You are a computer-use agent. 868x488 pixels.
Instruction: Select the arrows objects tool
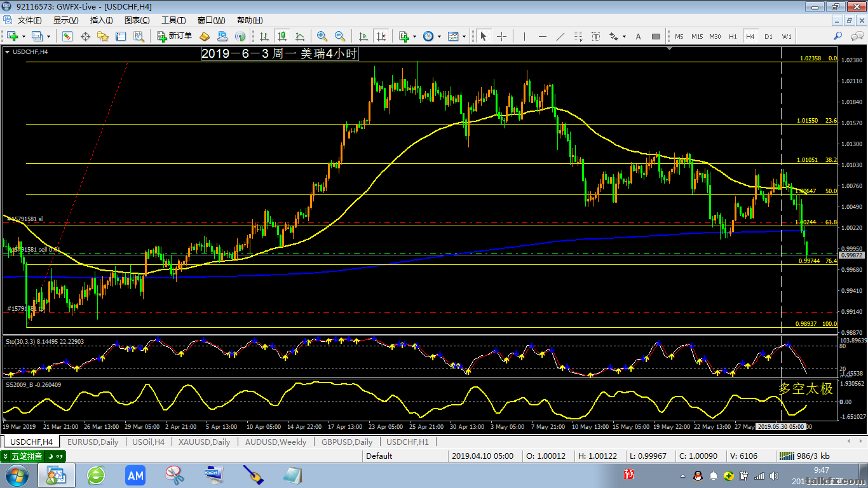click(x=614, y=36)
